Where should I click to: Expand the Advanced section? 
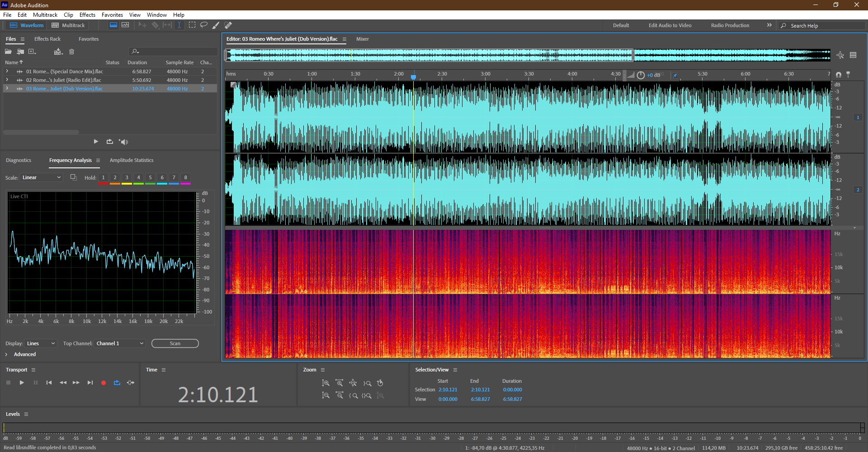pos(6,354)
